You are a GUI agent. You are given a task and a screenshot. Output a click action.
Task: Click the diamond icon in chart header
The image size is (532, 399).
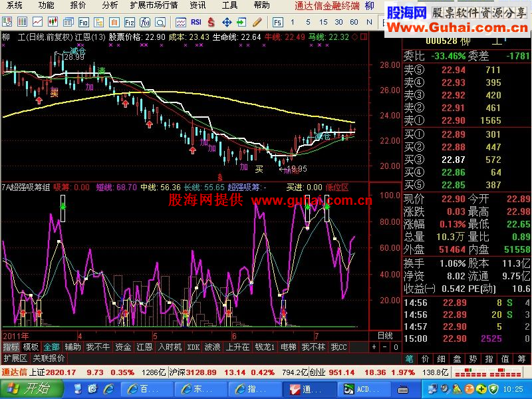tap(355, 37)
